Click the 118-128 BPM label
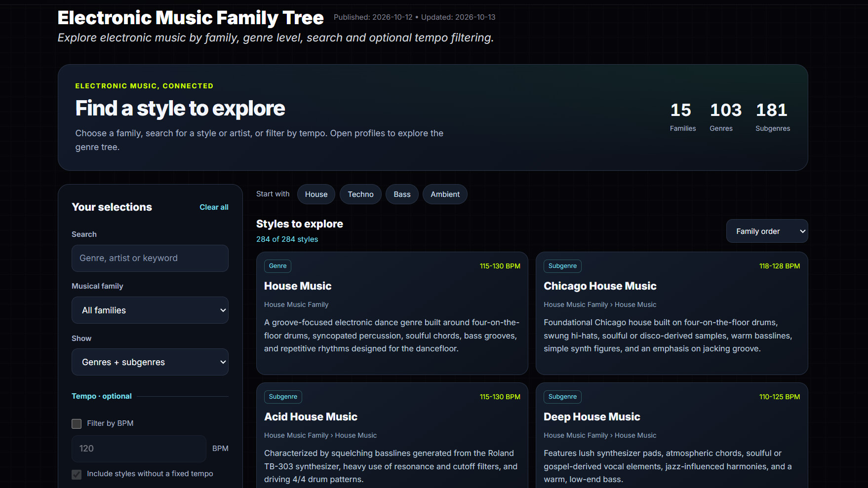 780,266
